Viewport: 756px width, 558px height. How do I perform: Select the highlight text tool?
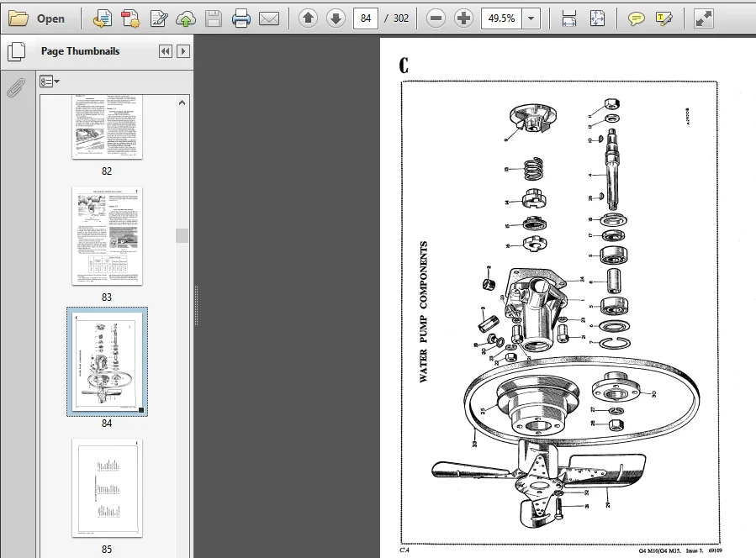pos(664,18)
